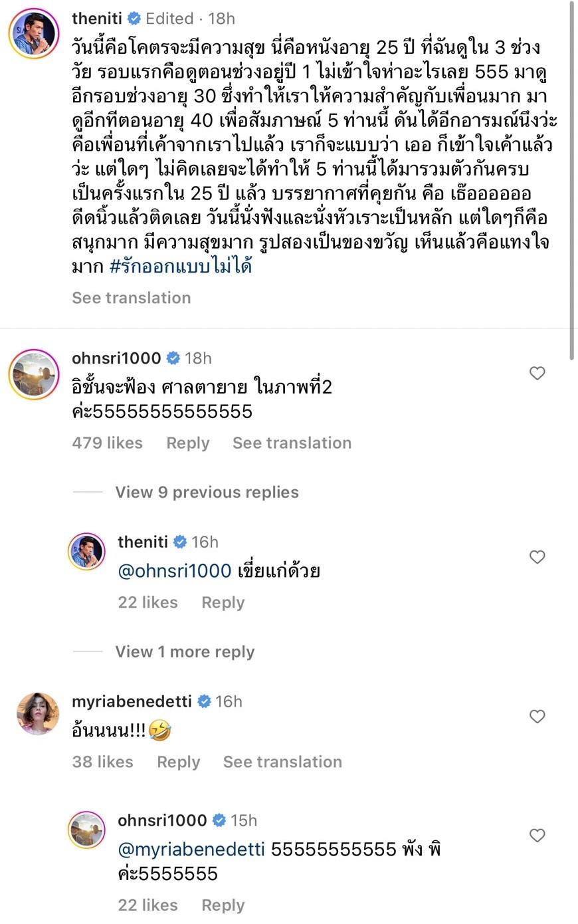This screenshot has width=578, height=924.
Task: Click the vertical scrollbar on the right edge
Action: coord(572,179)
